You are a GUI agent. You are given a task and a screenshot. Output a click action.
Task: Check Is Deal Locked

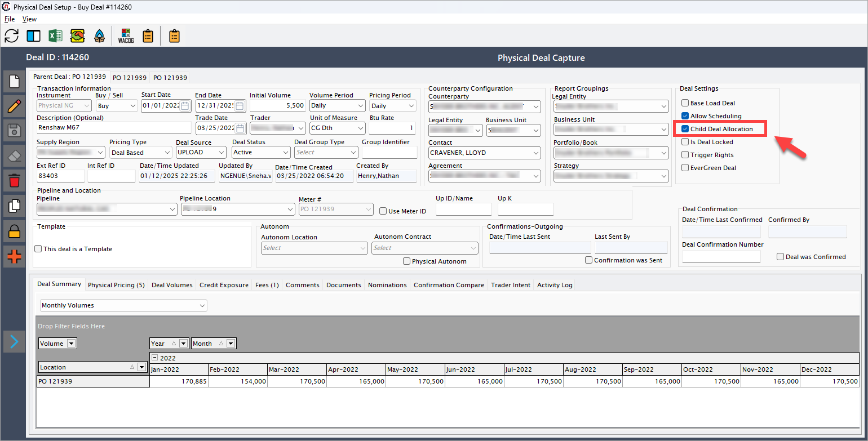click(685, 142)
